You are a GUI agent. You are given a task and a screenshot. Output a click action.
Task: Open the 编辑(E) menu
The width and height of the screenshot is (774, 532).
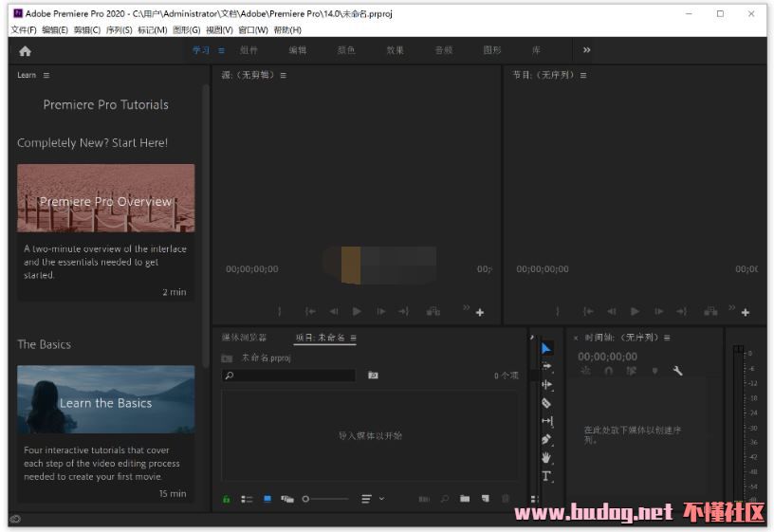pyautogui.click(x=55, y=30)
